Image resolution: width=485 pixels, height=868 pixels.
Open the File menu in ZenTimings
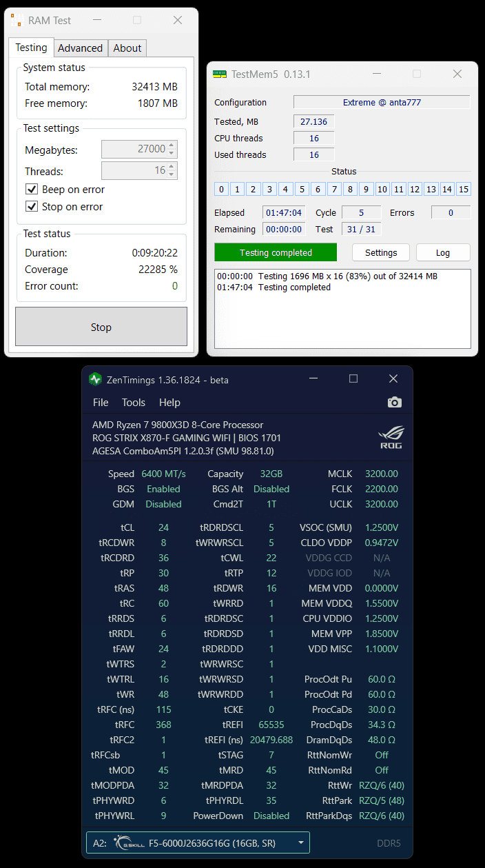tap(101, 403)
